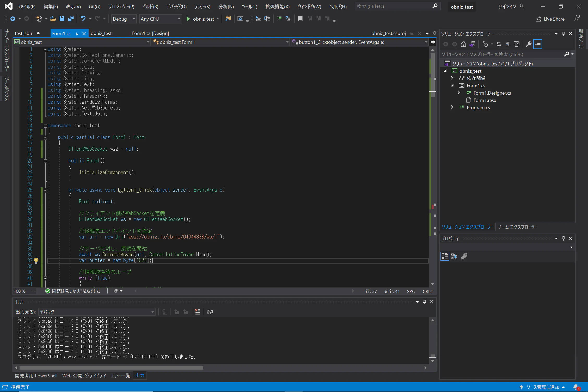Click the Clear All output icon

198,312
